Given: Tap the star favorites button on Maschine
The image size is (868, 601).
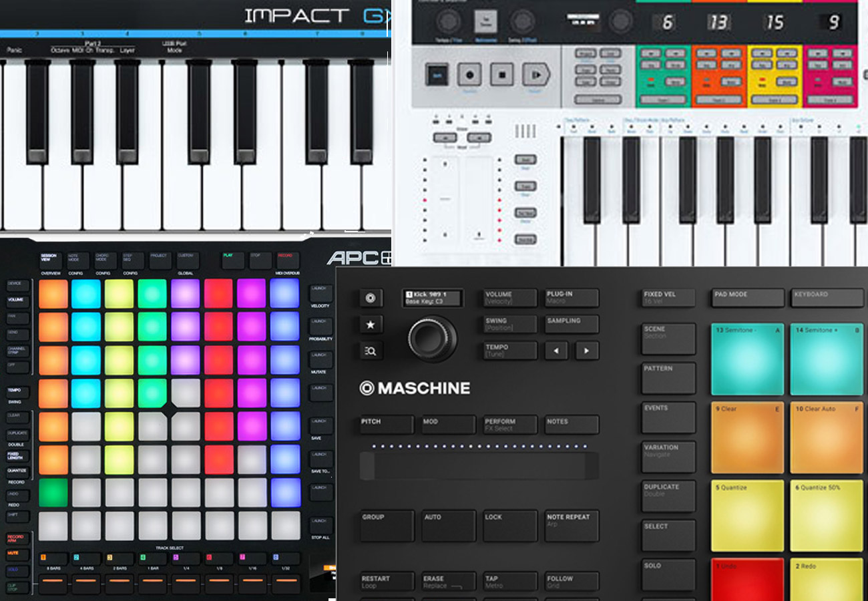Looking at the screenshot, I should 371,325.
